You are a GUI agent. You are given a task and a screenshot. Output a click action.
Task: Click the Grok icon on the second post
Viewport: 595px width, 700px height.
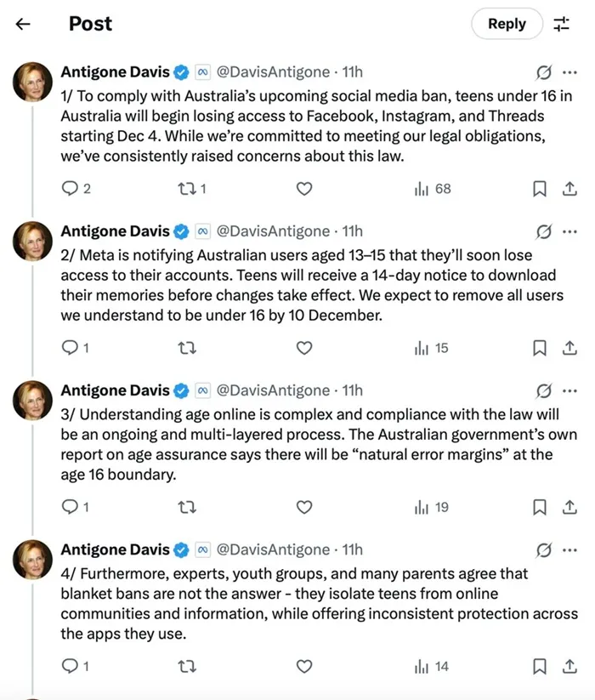tap(544, 230)
